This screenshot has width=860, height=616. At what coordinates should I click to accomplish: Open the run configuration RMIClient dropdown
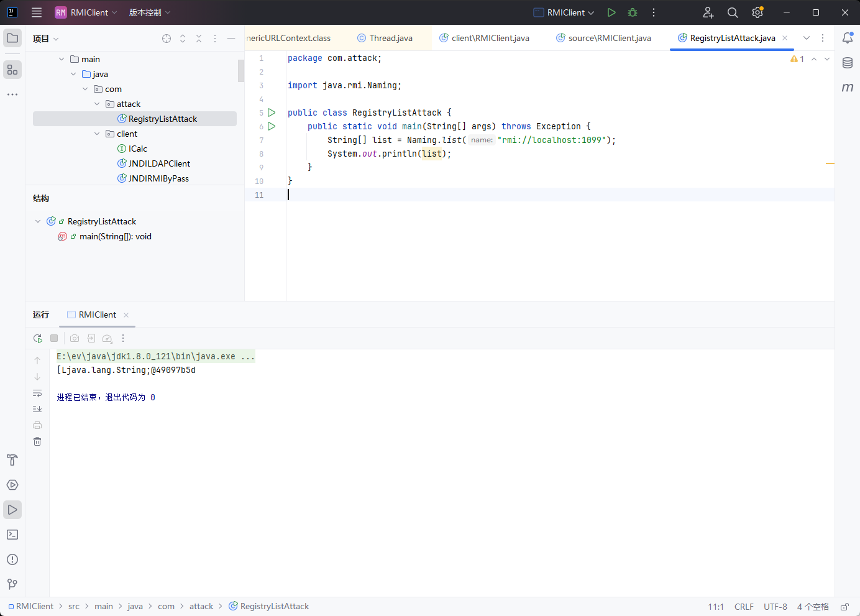(x=565, y=12)
